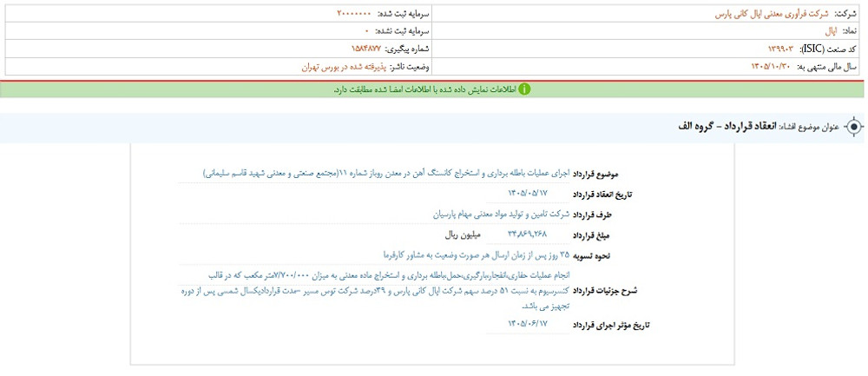Select settlement terms text starting ۳۵ روز
The image size is (868, 376).
[477, 254]
